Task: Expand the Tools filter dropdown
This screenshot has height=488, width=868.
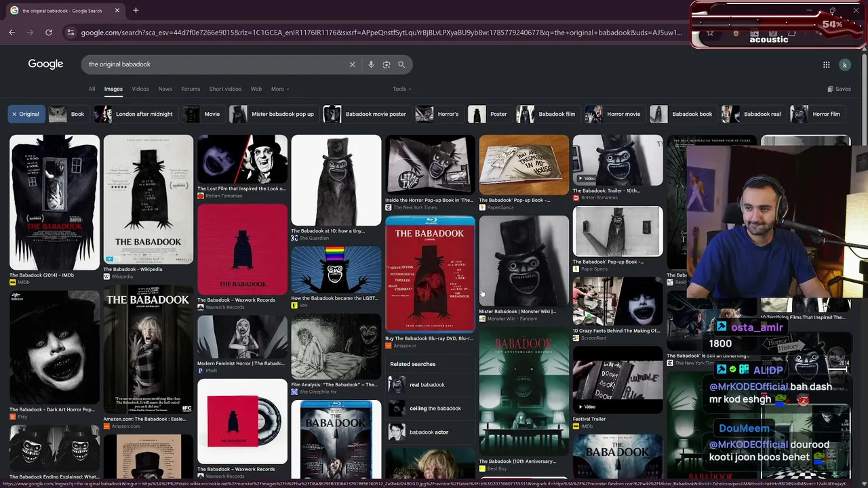Action: [401, 89]
